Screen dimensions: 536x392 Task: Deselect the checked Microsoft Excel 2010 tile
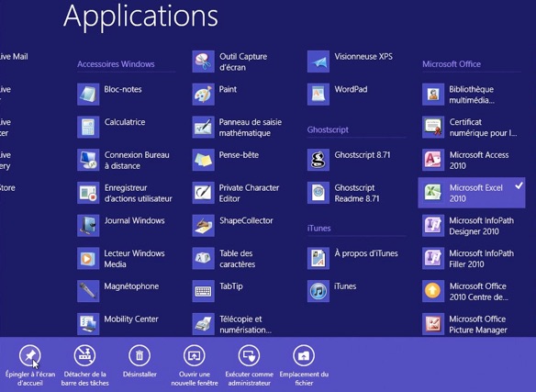pyautogui.click(x=472, y=193)
